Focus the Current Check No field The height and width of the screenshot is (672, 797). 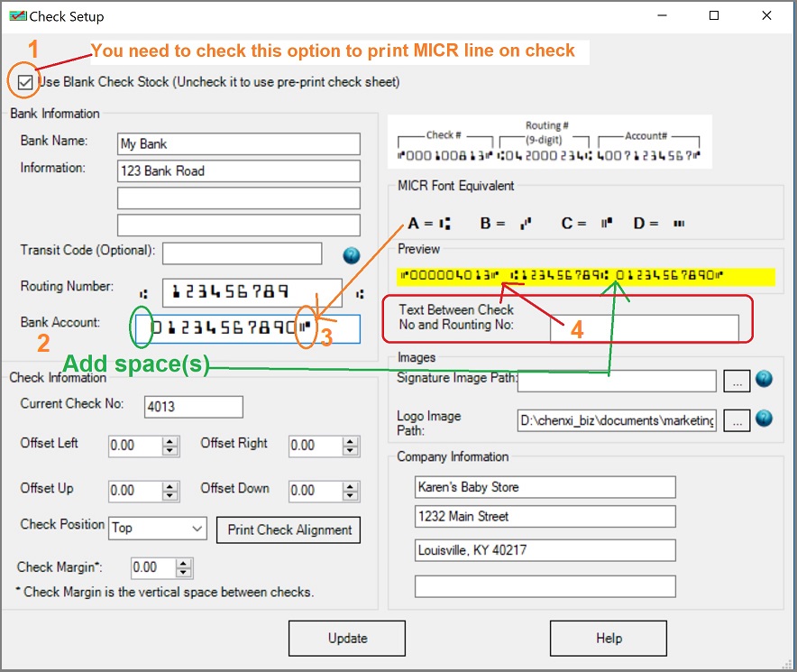(x=193, y=407)
